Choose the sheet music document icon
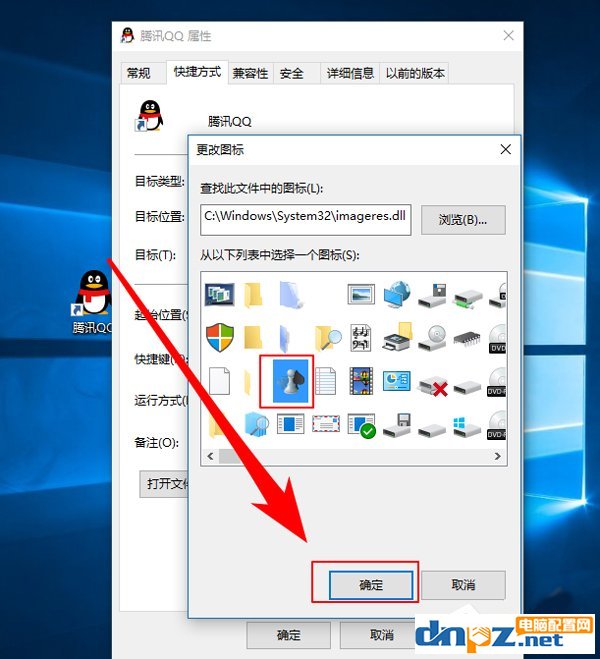Viewport: 600px width, 659px height. [x=361, y=337]
